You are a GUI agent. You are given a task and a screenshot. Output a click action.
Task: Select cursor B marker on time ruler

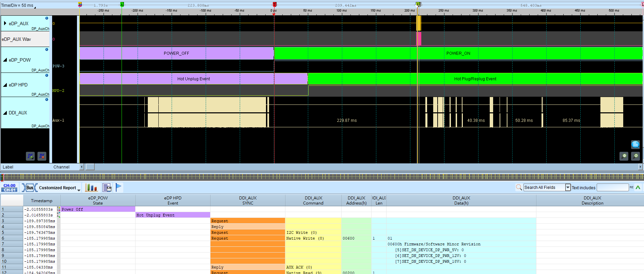point(80,5)
